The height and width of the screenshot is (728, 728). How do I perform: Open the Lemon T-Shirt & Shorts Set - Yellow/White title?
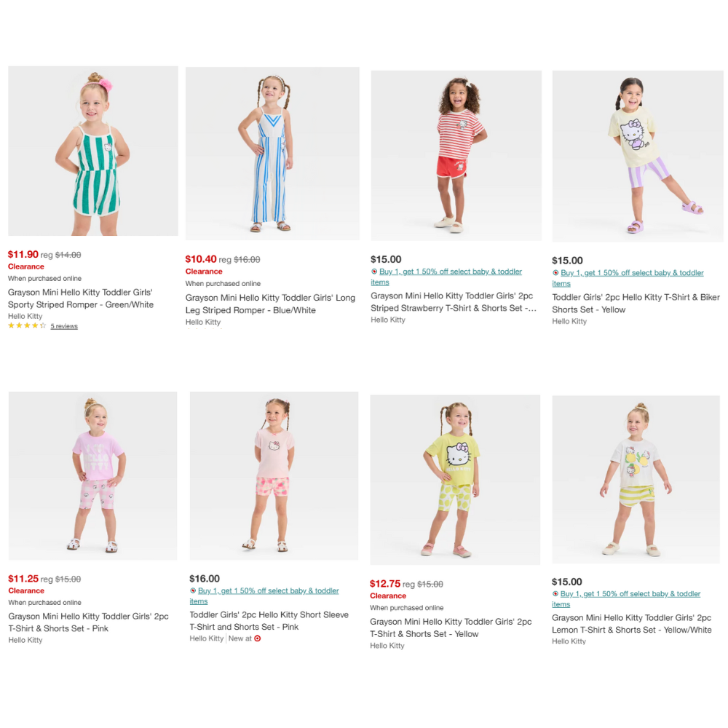631,624
